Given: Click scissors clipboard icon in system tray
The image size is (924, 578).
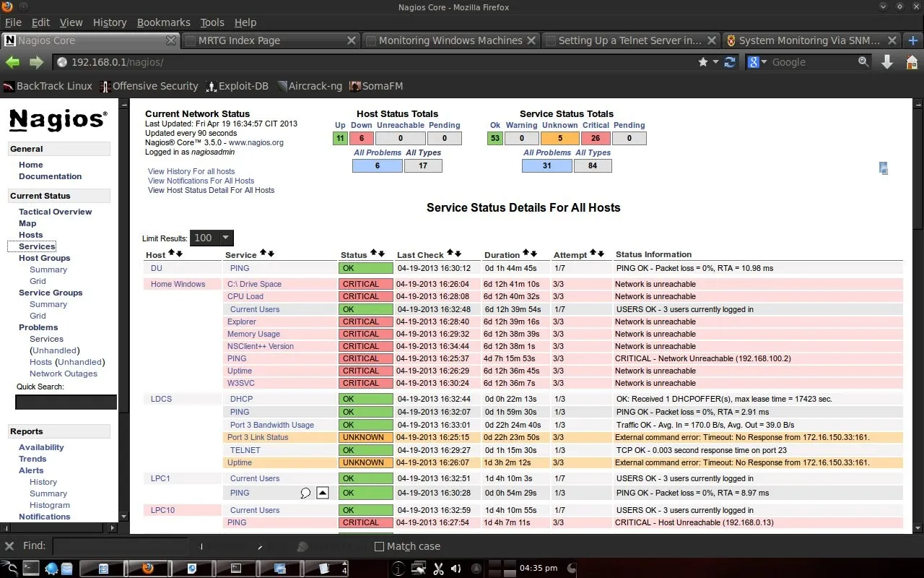Looking at the screenshot, I should pyautogui.click(x=438, y=569).
